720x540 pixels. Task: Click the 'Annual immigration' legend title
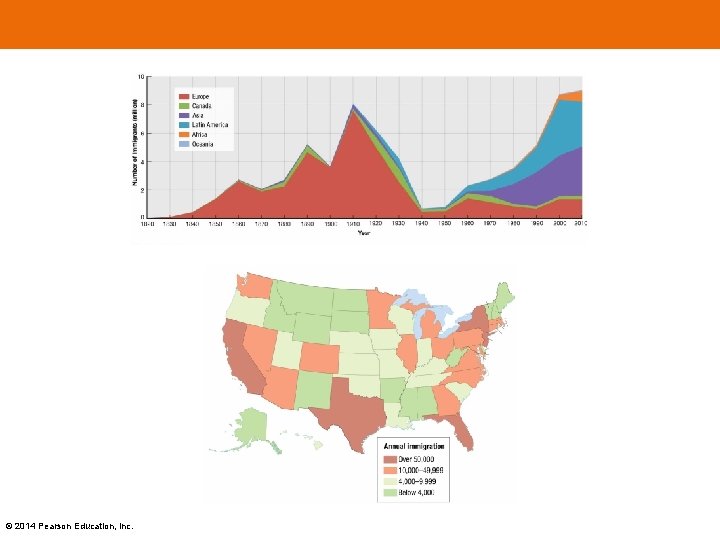point(414,446)
